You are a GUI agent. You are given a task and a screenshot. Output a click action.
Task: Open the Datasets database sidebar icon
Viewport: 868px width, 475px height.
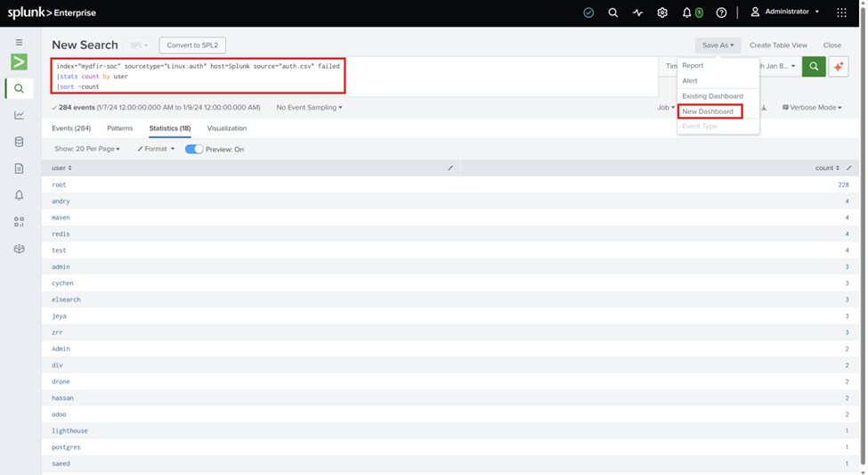(x=19, y=142)
